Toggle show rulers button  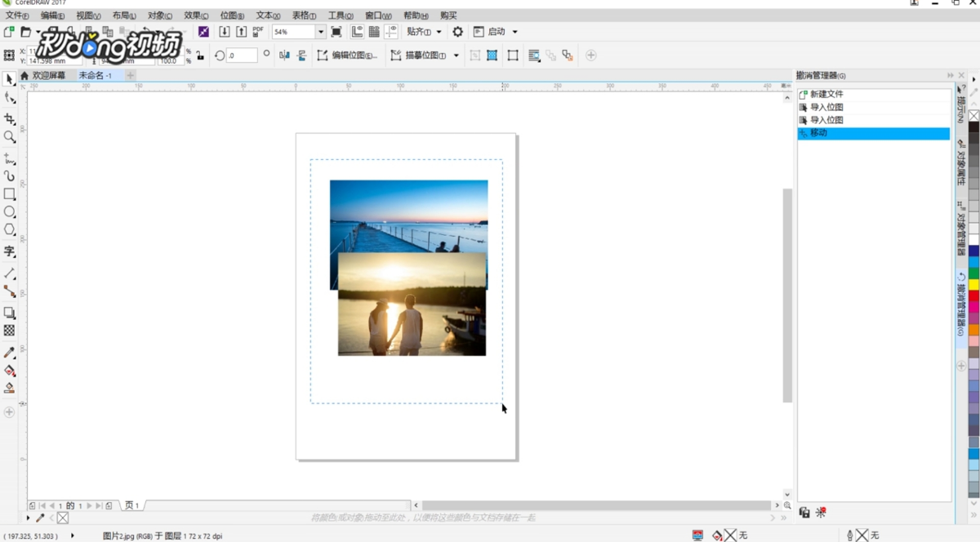click(358, 32)
